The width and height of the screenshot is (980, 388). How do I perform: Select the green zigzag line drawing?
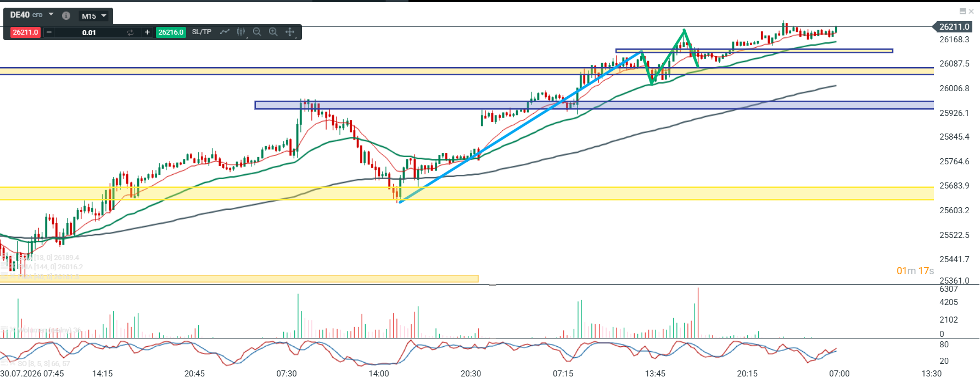[x=670, y=57]
